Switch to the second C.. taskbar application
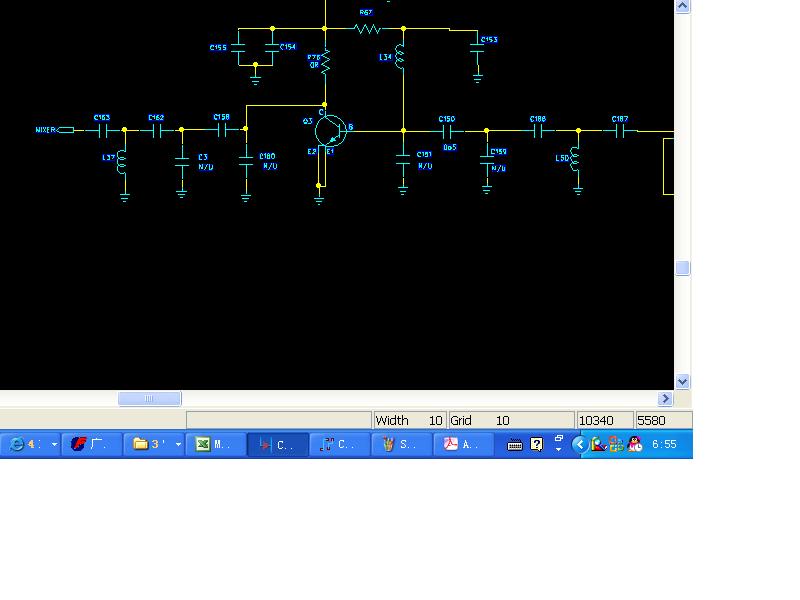The image size is (800, 600). (340, 444)
